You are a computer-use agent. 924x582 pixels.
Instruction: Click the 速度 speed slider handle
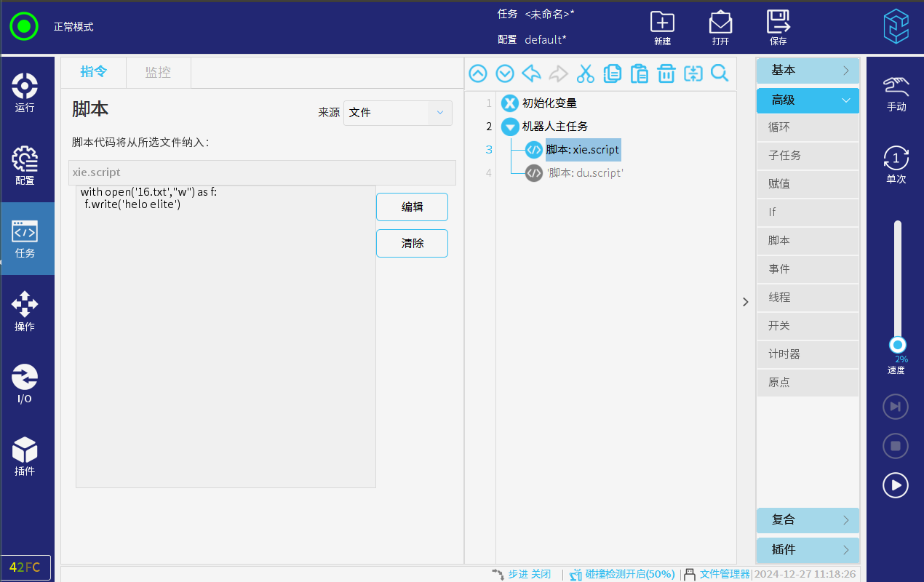click(x=898, y=344)
